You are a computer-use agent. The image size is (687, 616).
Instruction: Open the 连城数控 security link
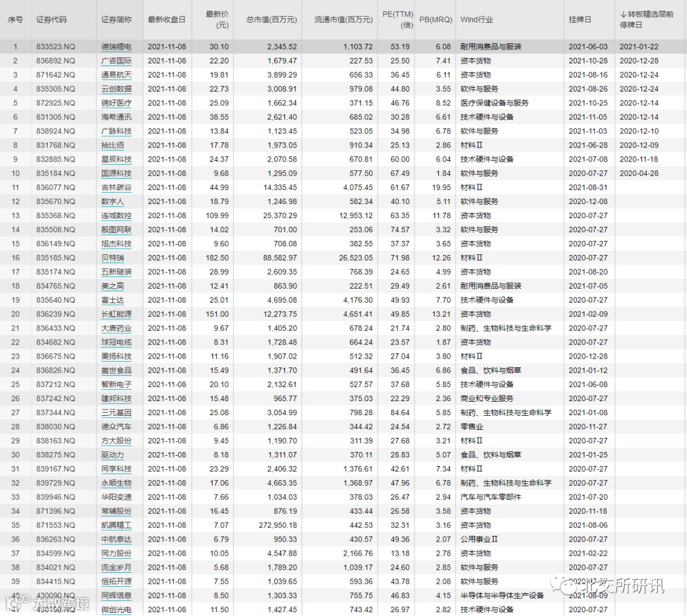pyautogui.click(x=116, y=216)
